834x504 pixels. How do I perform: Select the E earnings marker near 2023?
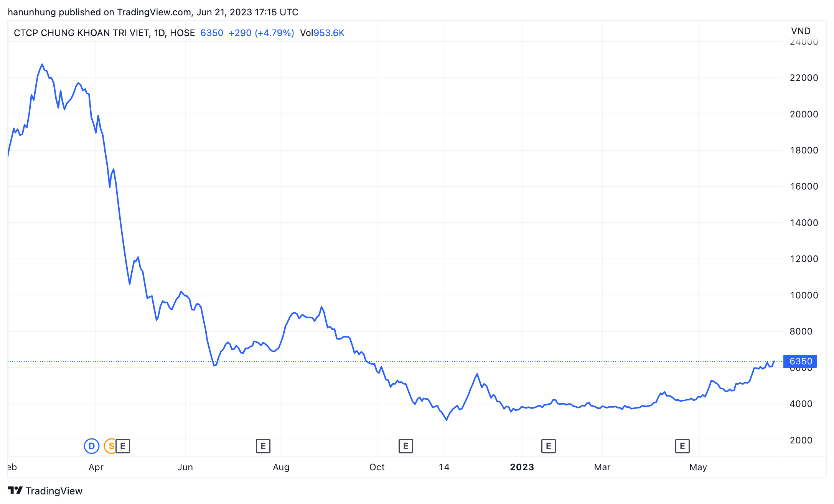click(x=549, y=446)
